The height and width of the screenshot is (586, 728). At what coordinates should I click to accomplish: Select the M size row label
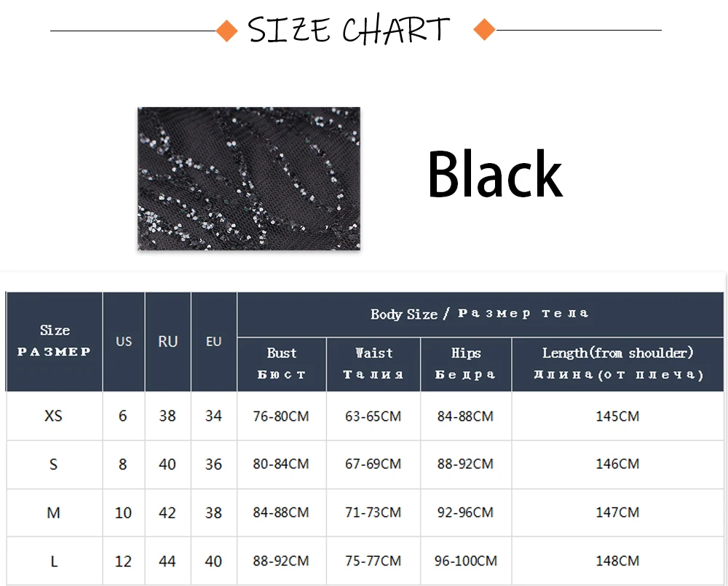[54, 512]
